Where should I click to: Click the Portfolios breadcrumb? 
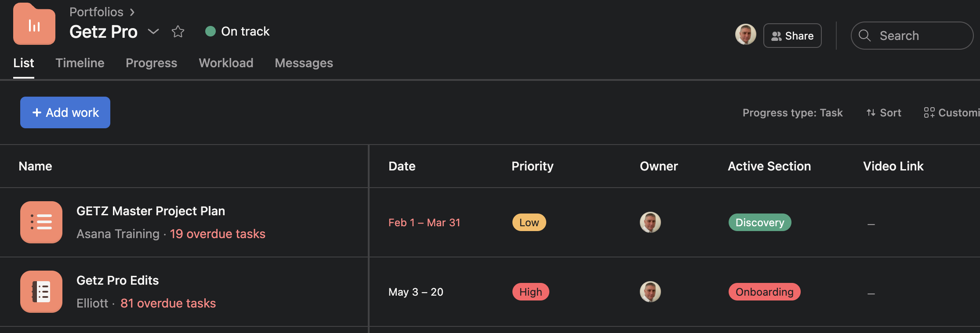(96, 12)
